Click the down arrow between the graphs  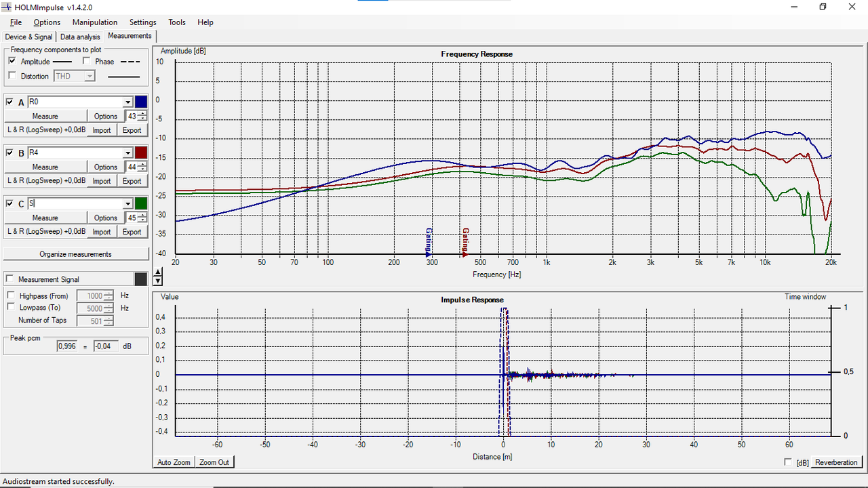159,280
